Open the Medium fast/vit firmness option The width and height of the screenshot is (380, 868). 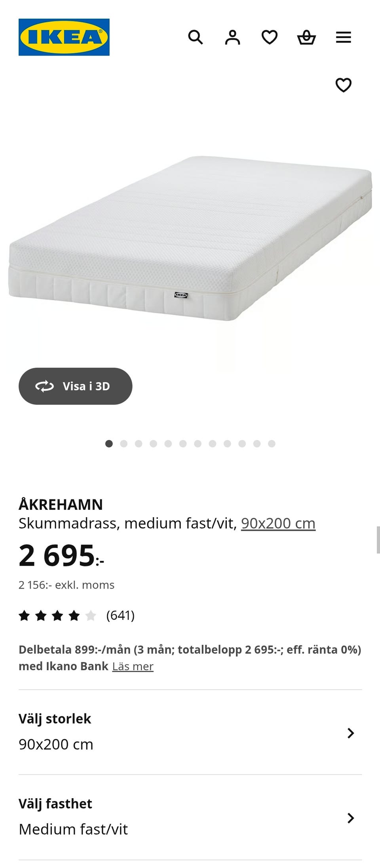pos(190,817)
